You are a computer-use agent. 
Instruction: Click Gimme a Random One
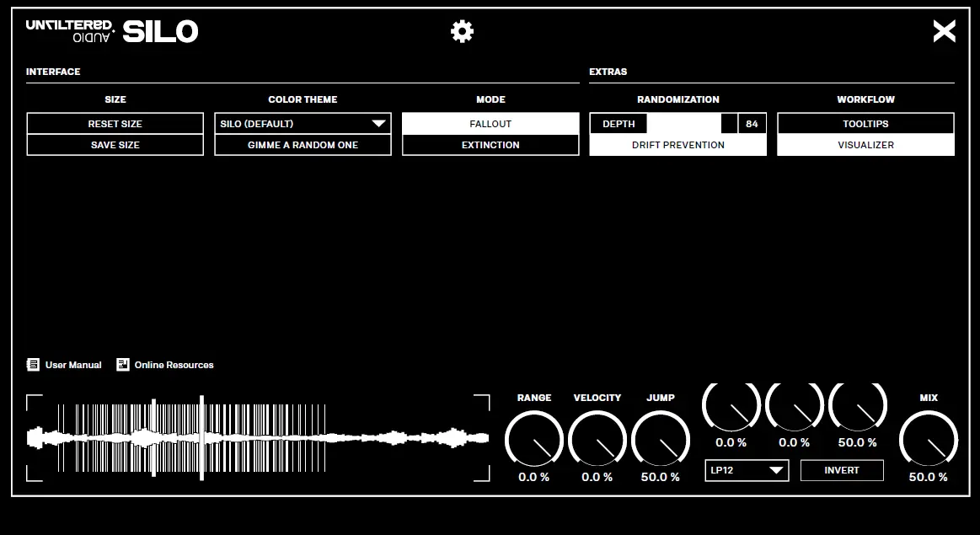[302, 144]
